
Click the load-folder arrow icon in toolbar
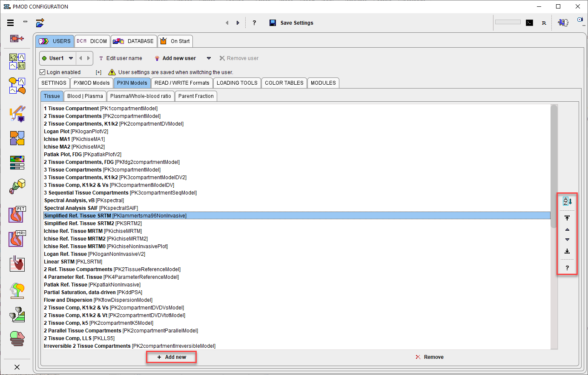click(40, 23)
